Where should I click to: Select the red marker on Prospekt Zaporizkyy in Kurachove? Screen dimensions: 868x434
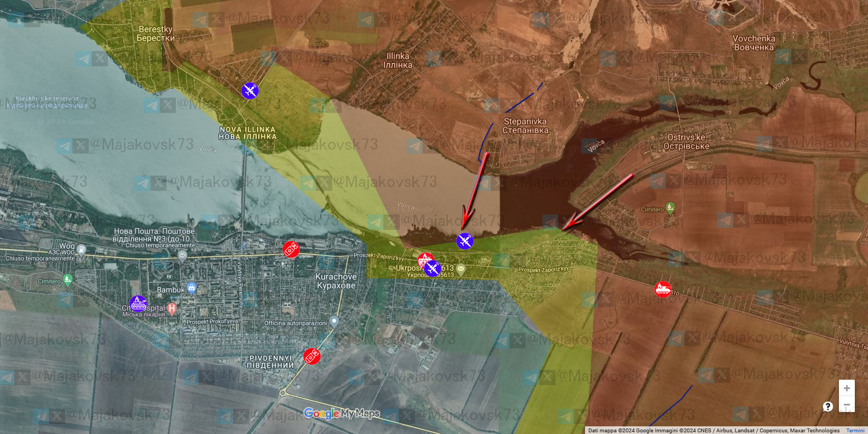291,250
